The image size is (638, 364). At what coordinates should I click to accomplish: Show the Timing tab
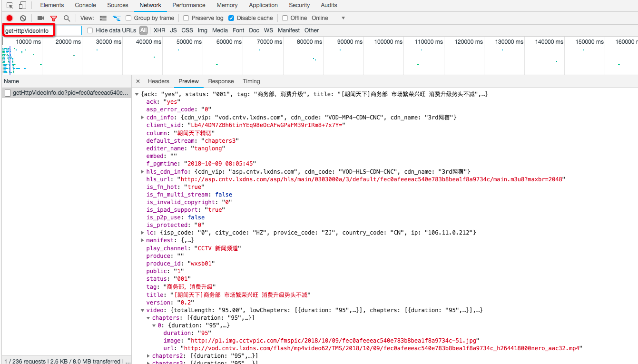pos(251,81)
